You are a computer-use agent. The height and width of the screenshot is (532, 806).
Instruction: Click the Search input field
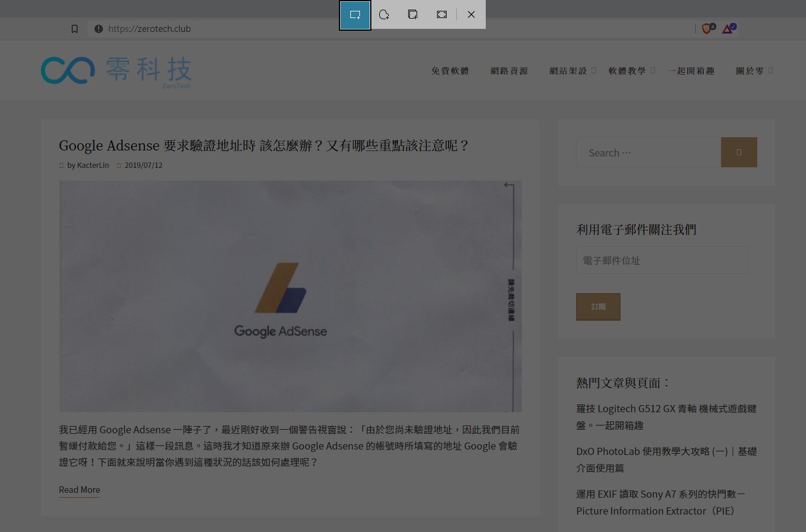[648, 153]
